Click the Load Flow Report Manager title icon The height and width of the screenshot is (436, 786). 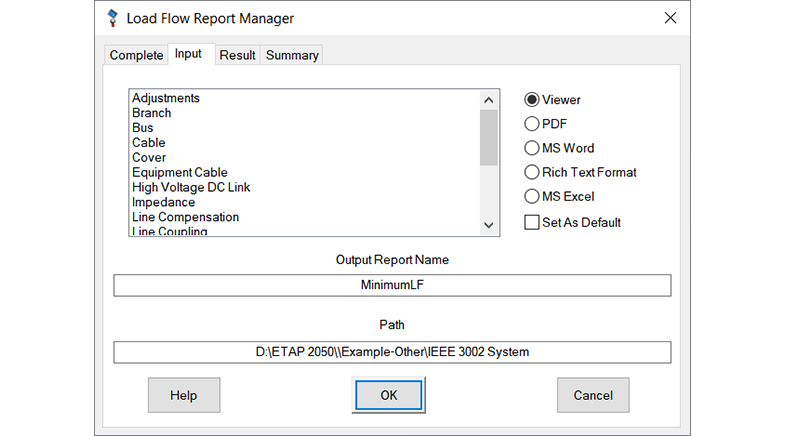click(x=113, y=18)
